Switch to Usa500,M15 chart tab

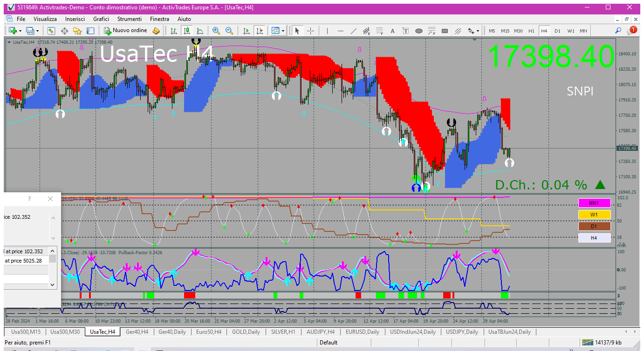(x=26, y=332)
